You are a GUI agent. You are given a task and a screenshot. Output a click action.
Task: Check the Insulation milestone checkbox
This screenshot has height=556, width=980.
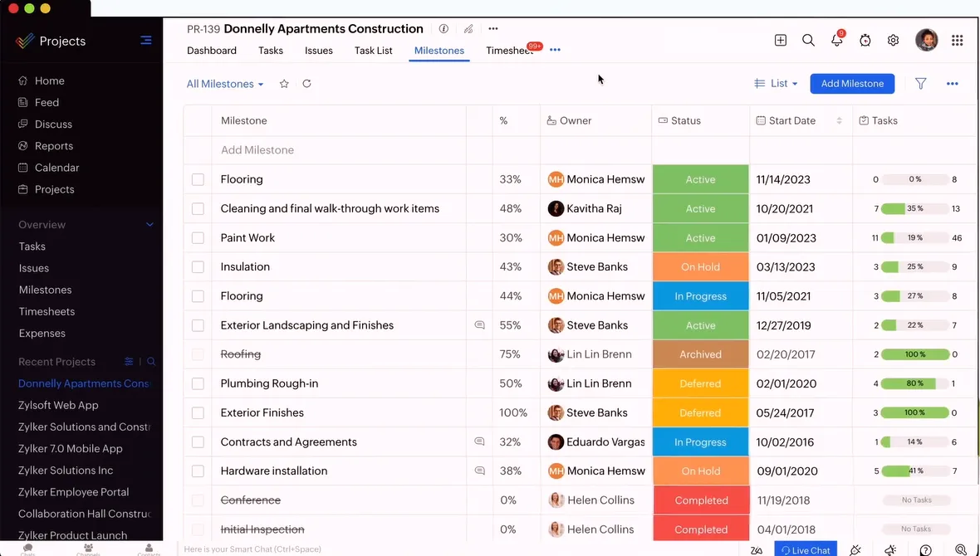click(x=198, y=266)
